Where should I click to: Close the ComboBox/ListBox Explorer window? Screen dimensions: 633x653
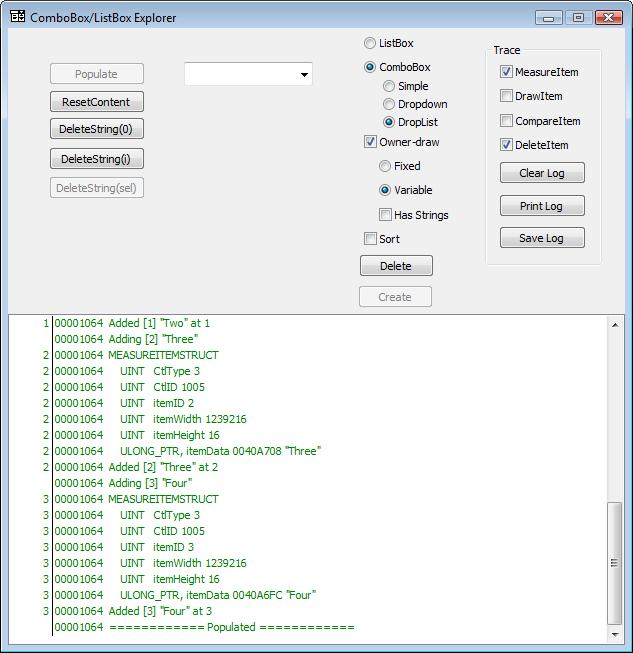[608, 17]
